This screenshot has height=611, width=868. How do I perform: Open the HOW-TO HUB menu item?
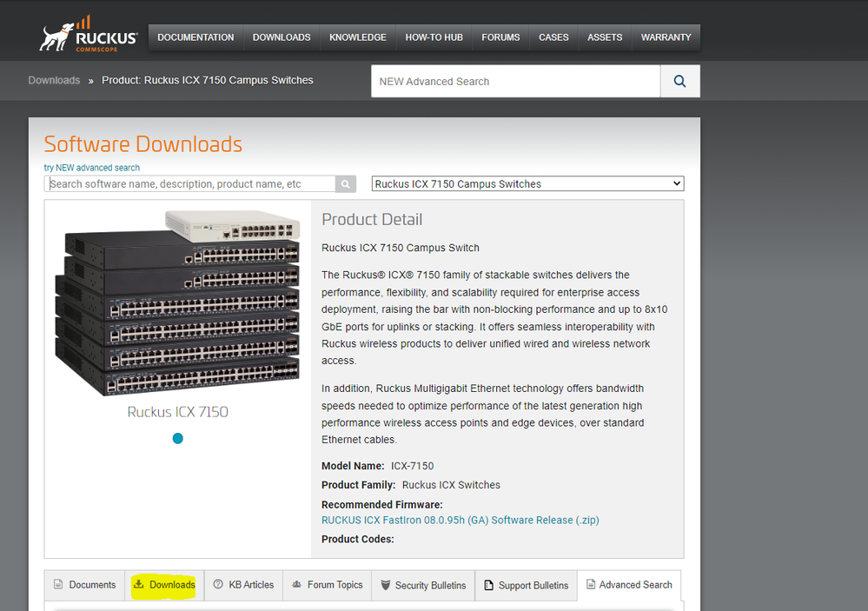pyautogui.click(x=434, y=37)
